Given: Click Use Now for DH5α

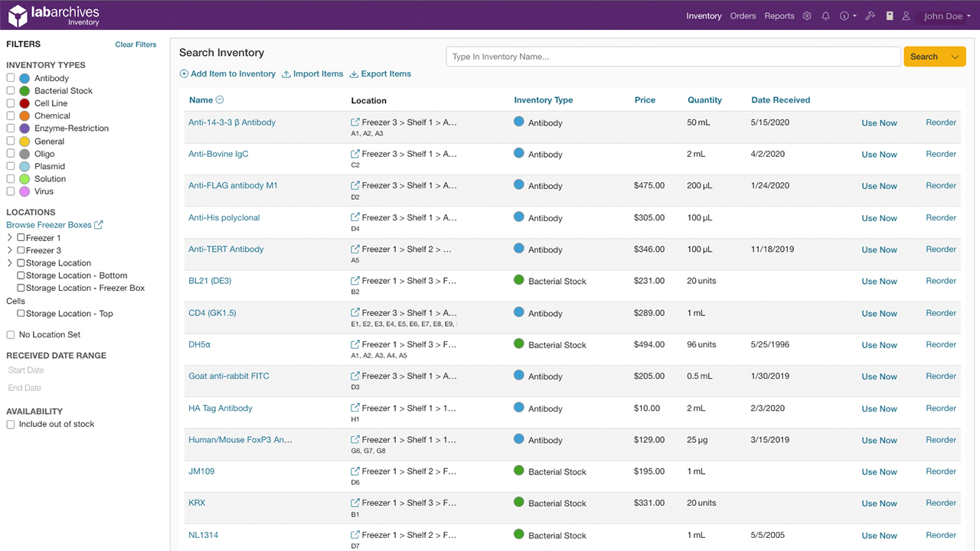Looking at the screenshot, I should pyautogui.click(x=879, y=345).
